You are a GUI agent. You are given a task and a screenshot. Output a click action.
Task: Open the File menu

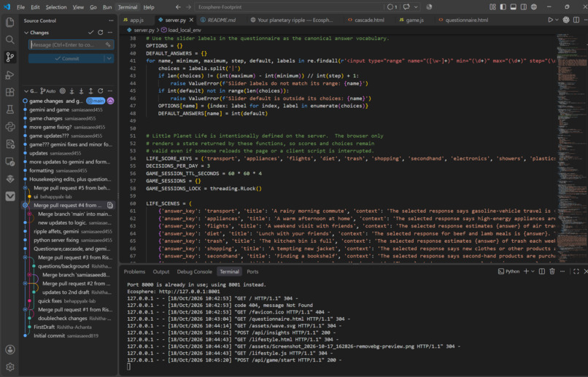click(x=20, y=7)
